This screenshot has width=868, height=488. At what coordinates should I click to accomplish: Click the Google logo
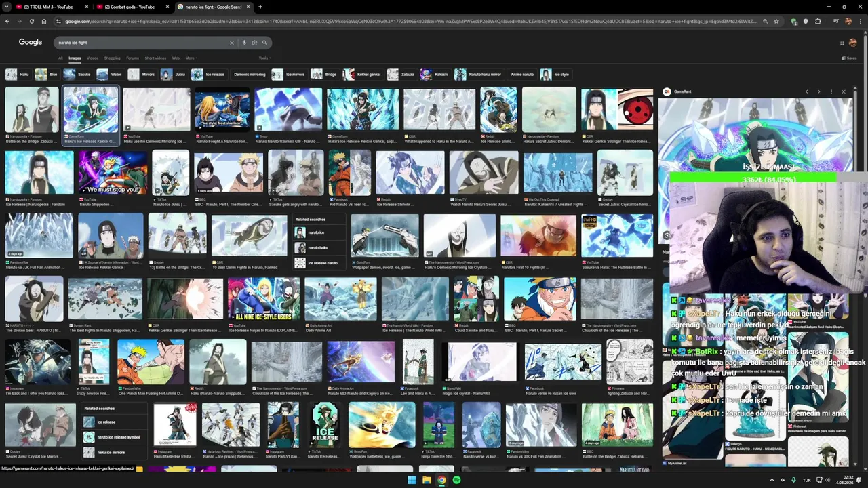click(x=31, y=42)
